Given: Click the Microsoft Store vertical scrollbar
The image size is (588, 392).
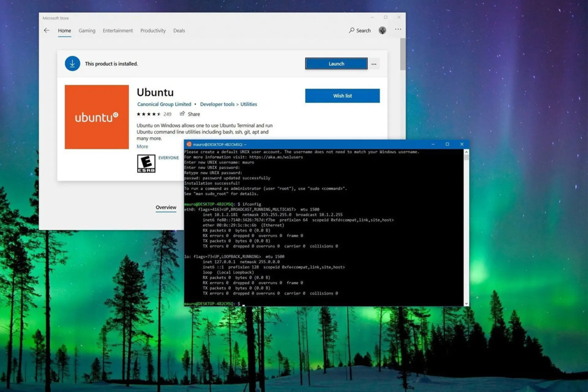Looking at the screenshot, I should (x=403, y=54).
